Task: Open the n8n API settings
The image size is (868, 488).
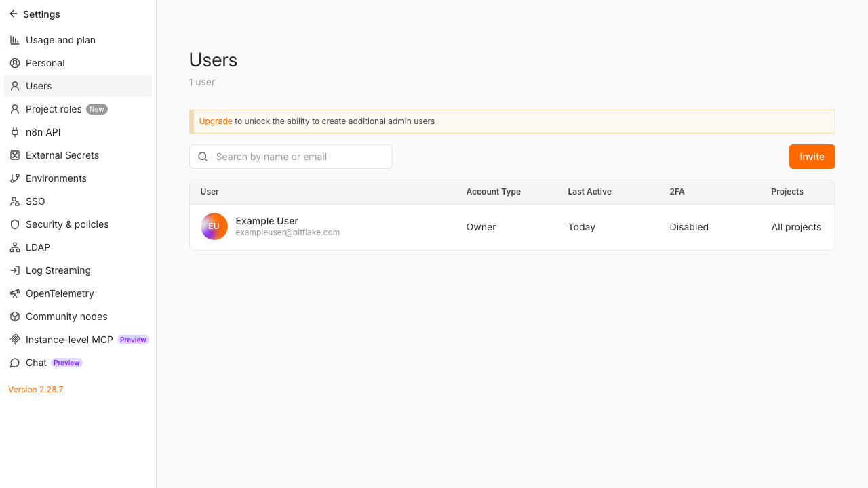Action: (x=78, y=132)
